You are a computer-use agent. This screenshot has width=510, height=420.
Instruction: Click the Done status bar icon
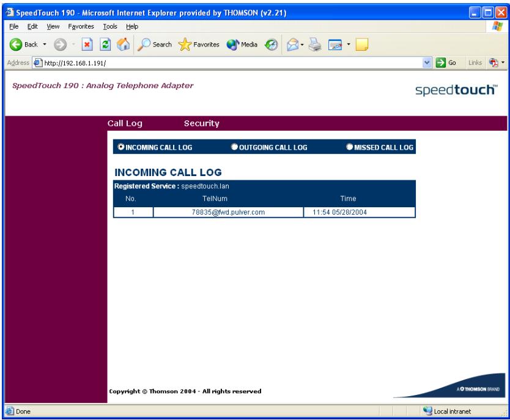click(x=10, y=411)
